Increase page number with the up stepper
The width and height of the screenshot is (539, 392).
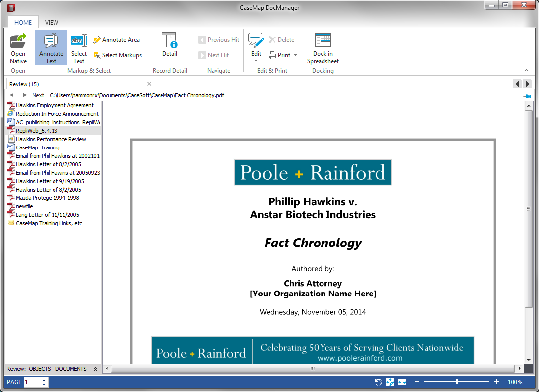click(x=44, y=380)
